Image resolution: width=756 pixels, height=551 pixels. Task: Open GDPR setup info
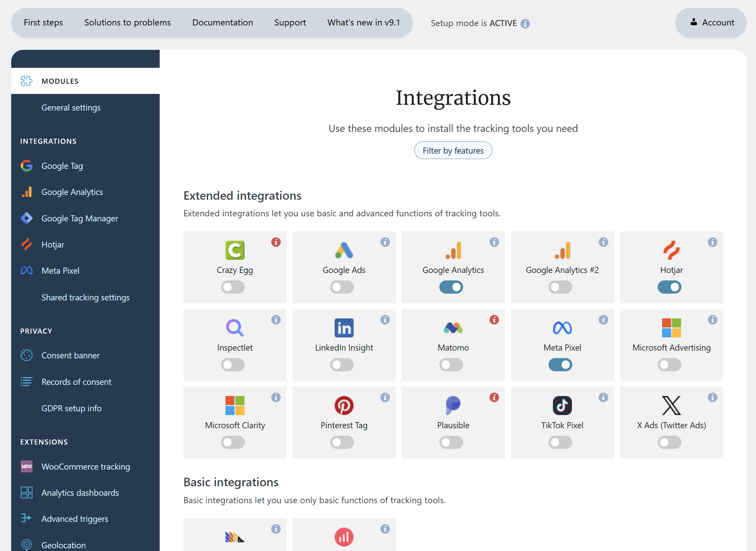click(x=72, y=408)
